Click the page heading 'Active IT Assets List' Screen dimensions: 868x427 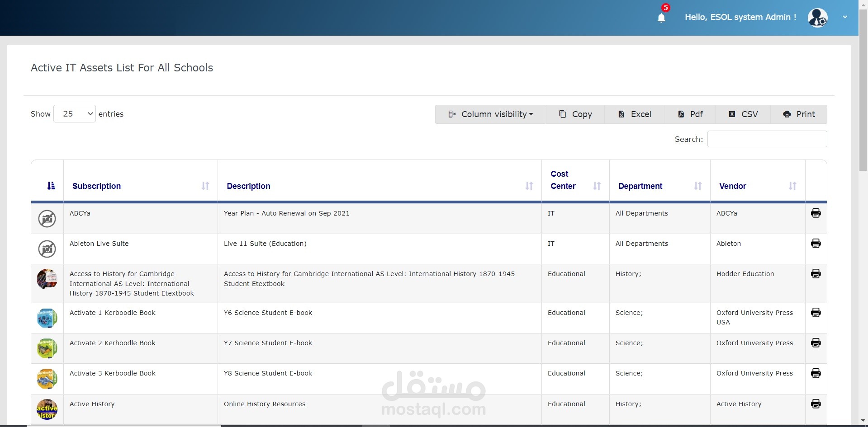click(122, 68)
